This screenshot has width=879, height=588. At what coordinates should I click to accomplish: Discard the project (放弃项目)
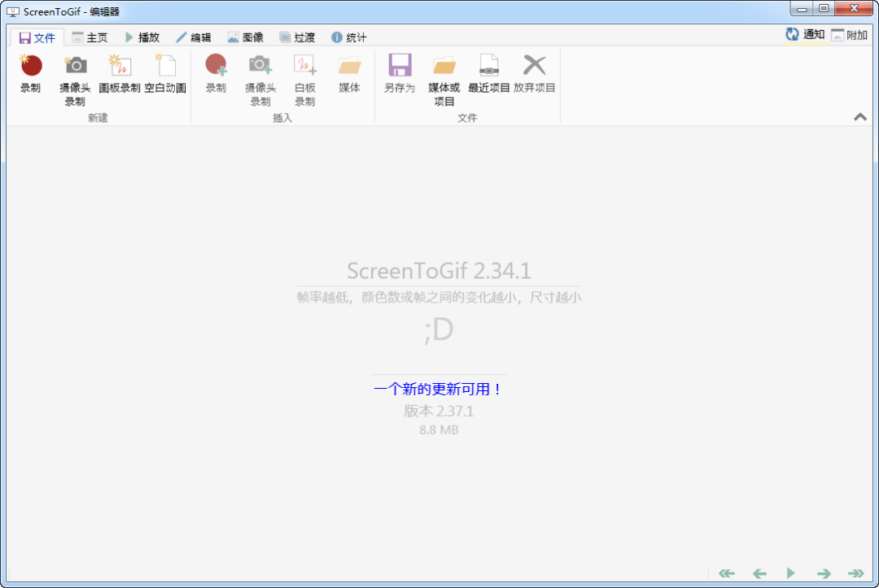click(534, 73)
